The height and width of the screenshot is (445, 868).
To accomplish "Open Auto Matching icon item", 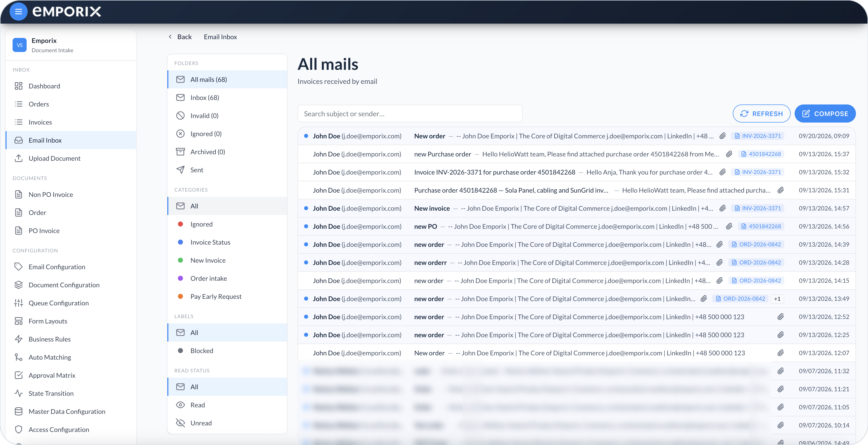I will (x=71, y=357).
